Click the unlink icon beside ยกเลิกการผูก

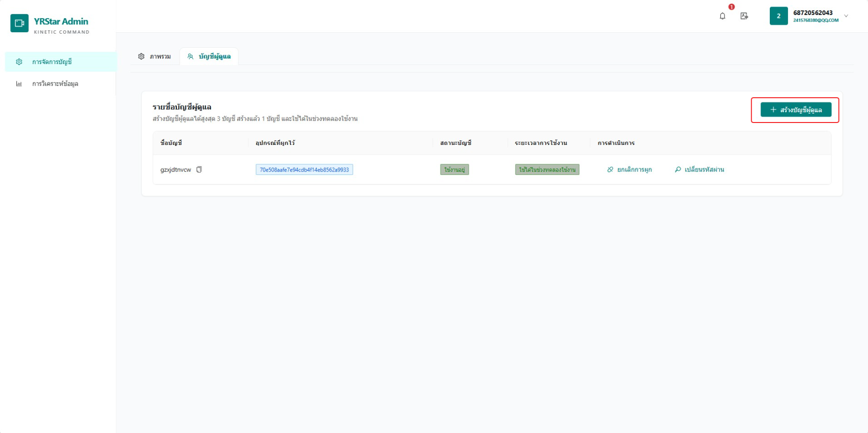(610, 170)
